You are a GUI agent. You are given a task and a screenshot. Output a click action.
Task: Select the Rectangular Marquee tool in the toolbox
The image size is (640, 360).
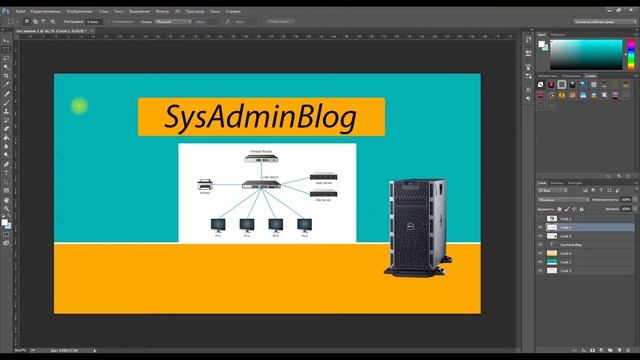(x=6, y=49)
